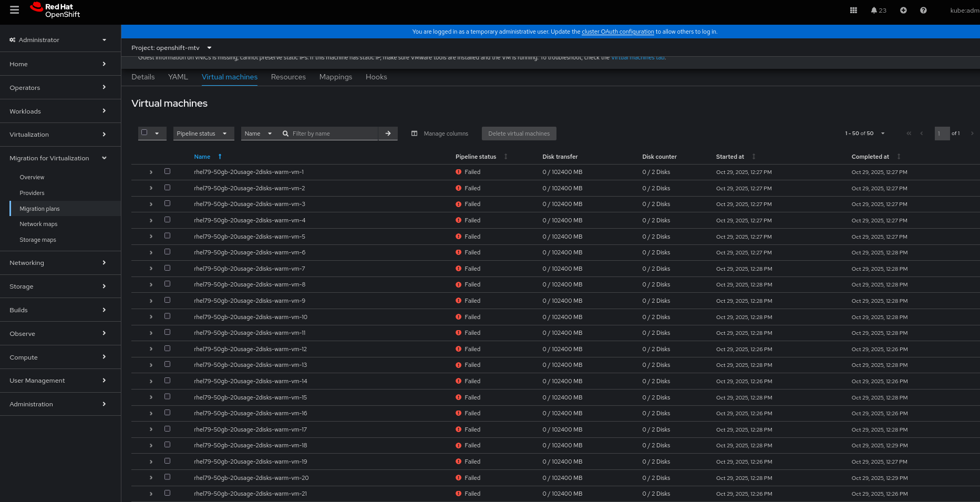980x502 pixels.
Task: Open the hamburger navigation menu
Action: pyautogui.click(x=14, y=10)
